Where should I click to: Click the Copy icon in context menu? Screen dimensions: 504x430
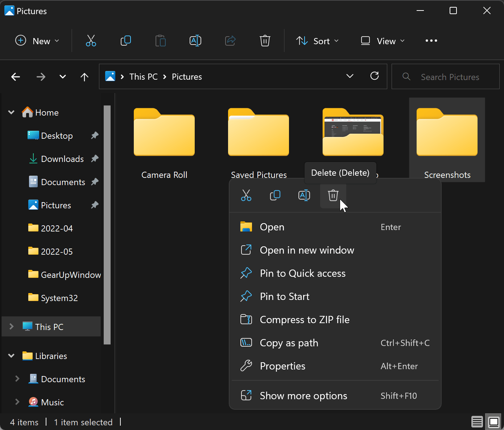pyautogui.click(x=275, y=196)
